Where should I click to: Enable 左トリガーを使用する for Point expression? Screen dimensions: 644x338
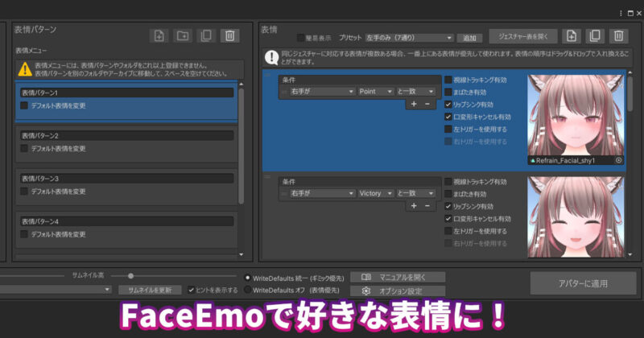tap(448, 129)
